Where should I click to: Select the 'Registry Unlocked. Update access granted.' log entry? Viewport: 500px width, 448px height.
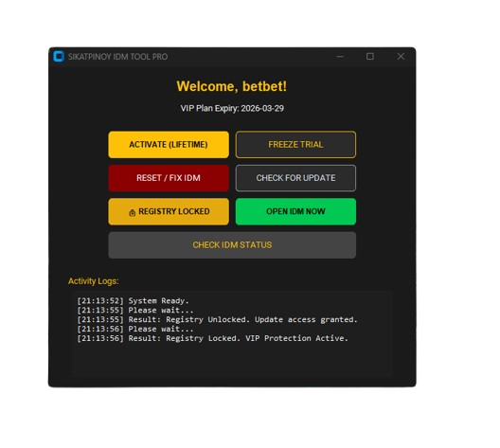[218, 319]
